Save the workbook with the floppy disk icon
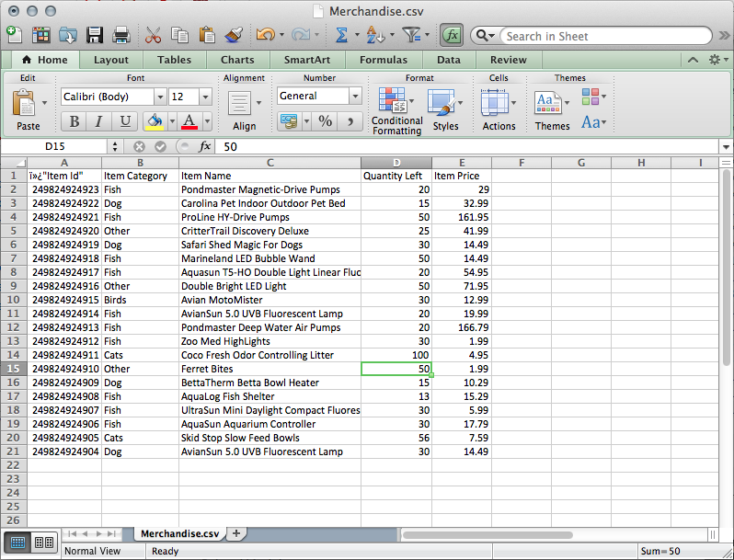Viewport: 734px width, 560px height. click(x=95, y=35)
